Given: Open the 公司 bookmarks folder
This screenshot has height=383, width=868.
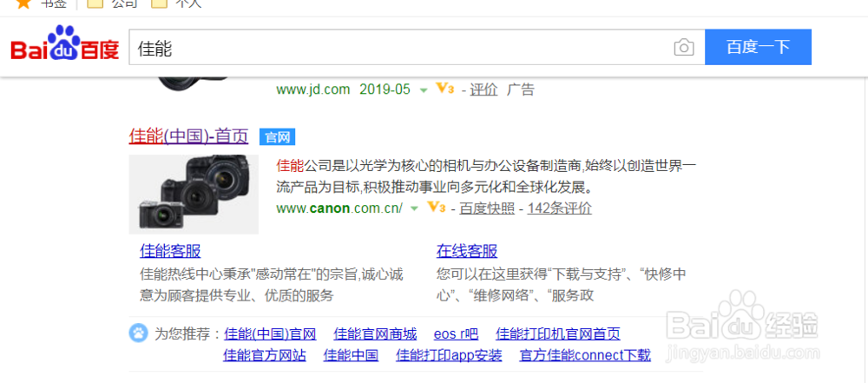Looking at the screenshot, I should (112, 3).
